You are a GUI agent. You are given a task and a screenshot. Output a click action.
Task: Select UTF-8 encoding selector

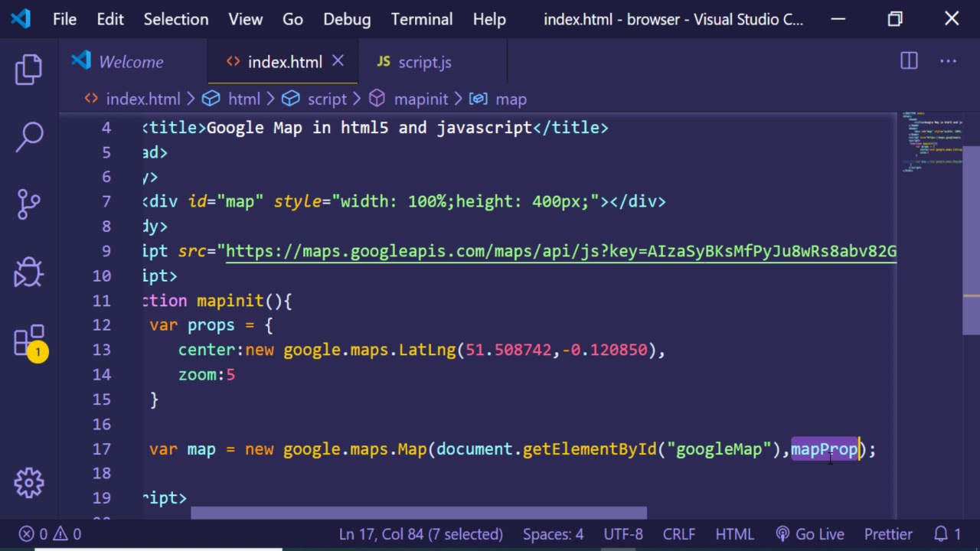coord(623,534)
